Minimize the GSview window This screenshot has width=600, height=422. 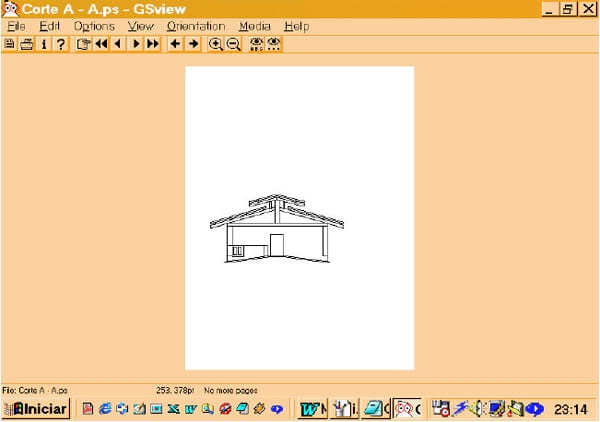coord(548,9)
